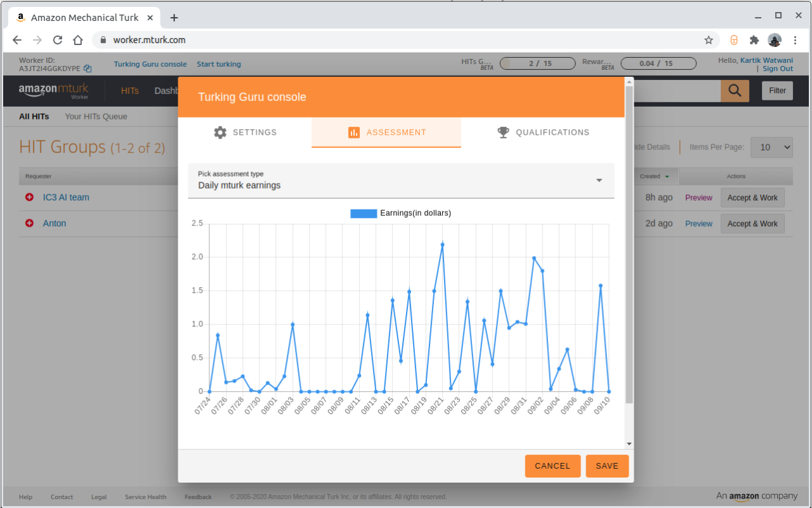This screenshot has height=508, width=812.
Task: Open the Help footer link
Action: point(25,497)
